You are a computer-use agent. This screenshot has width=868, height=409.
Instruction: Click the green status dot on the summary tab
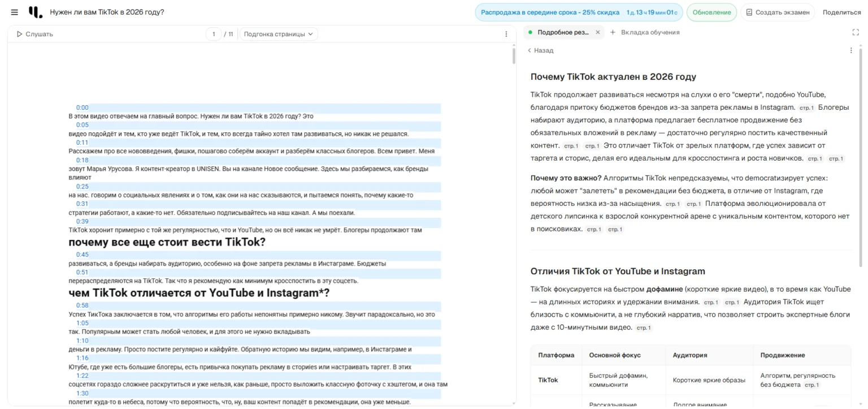(530, 32)
